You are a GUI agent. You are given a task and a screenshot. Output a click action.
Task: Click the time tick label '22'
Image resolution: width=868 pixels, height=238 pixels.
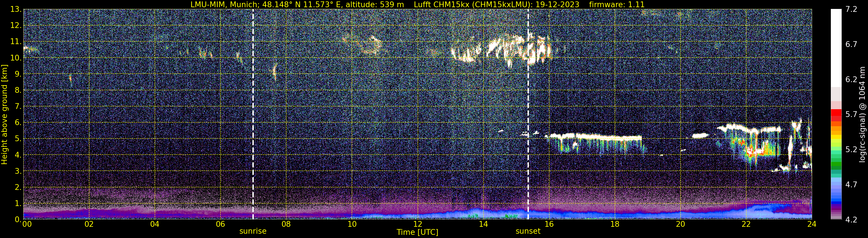pos(746,224)
